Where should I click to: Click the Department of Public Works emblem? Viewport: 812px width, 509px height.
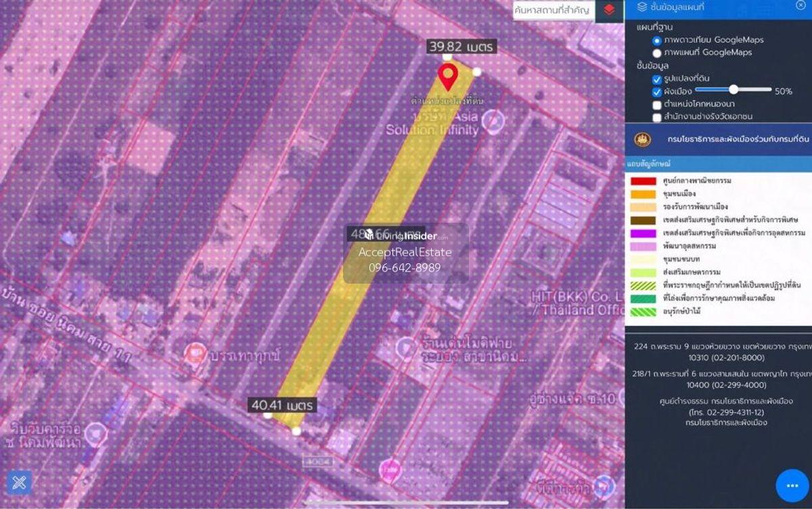tap(642, 139)
